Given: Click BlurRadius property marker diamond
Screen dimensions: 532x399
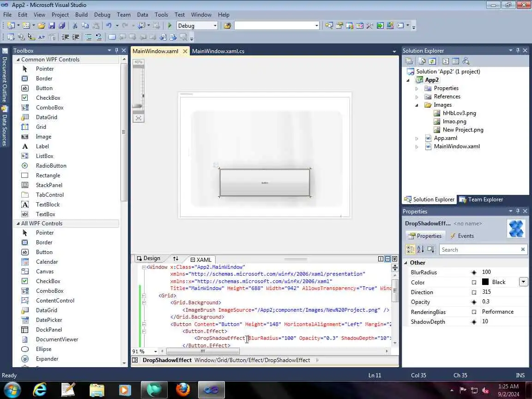Looking at the screenshot, I should (474, 272).
